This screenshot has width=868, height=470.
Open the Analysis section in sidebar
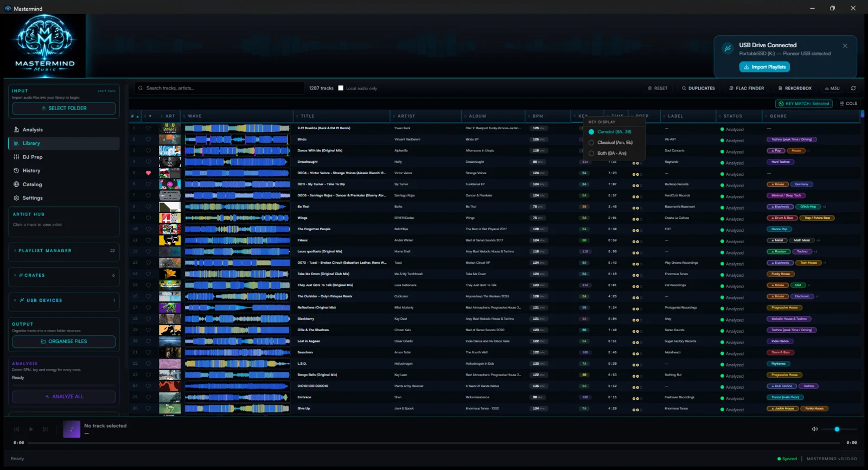tap(63, 130)
